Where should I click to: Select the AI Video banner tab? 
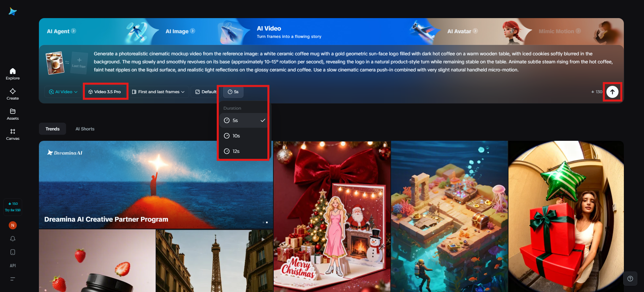point(289,32)
